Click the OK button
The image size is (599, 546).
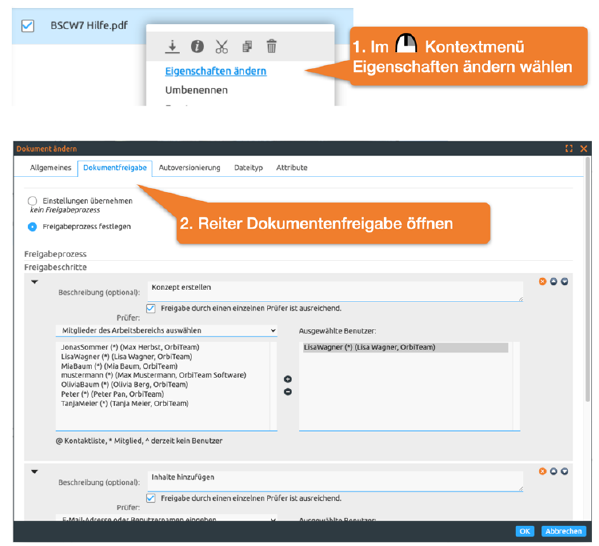[525, 531]
